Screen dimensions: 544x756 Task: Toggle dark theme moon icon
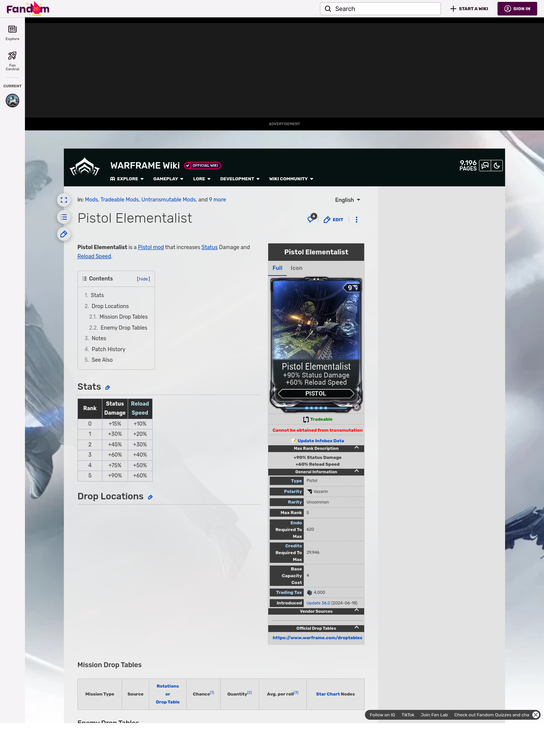(x=497, y=166)
